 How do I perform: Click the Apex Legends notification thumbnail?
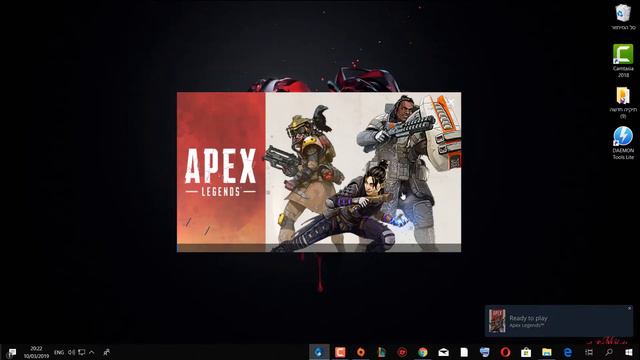(x=497, y=320)
